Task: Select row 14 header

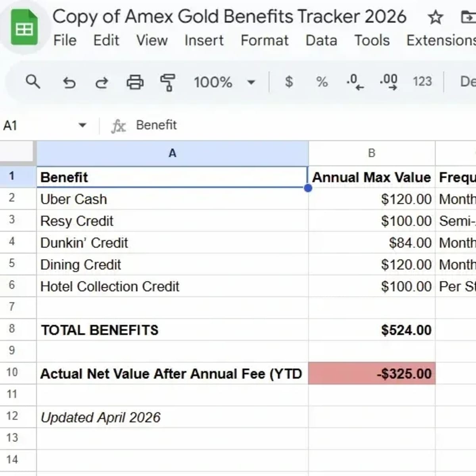Action: tap(18, 460)
